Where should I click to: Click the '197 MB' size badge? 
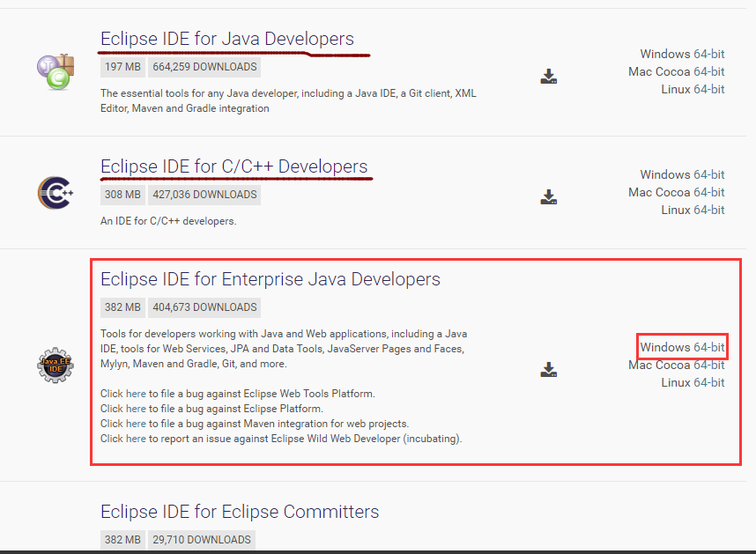click(122, 67)
